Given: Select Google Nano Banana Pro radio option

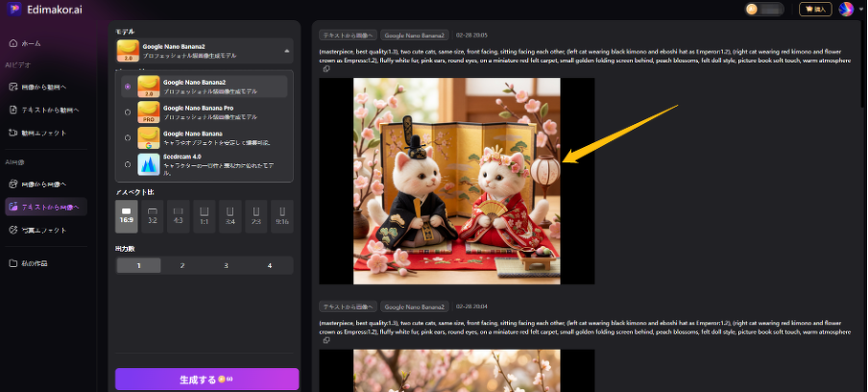Looking at the screenshot, I should 128,112.
